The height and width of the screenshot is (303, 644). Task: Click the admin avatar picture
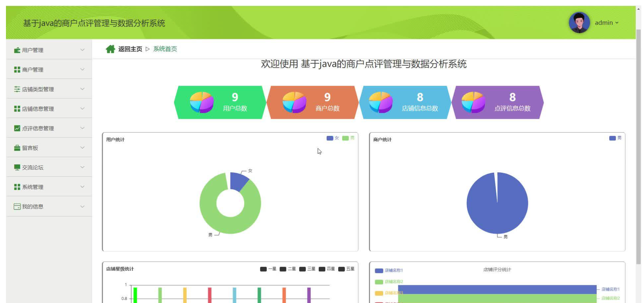[x=579, y=22]
